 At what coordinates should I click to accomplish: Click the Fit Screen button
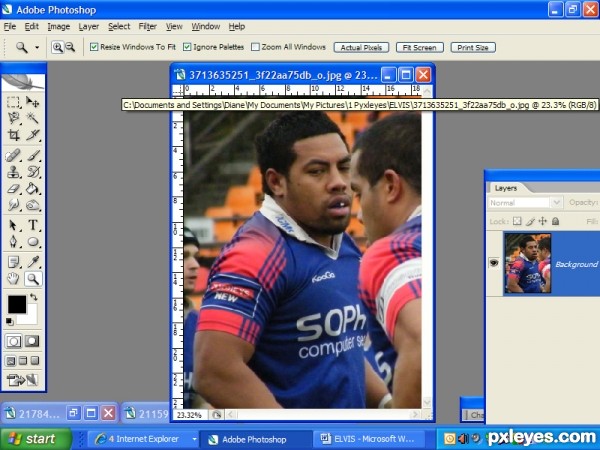(x=420, y=47)
